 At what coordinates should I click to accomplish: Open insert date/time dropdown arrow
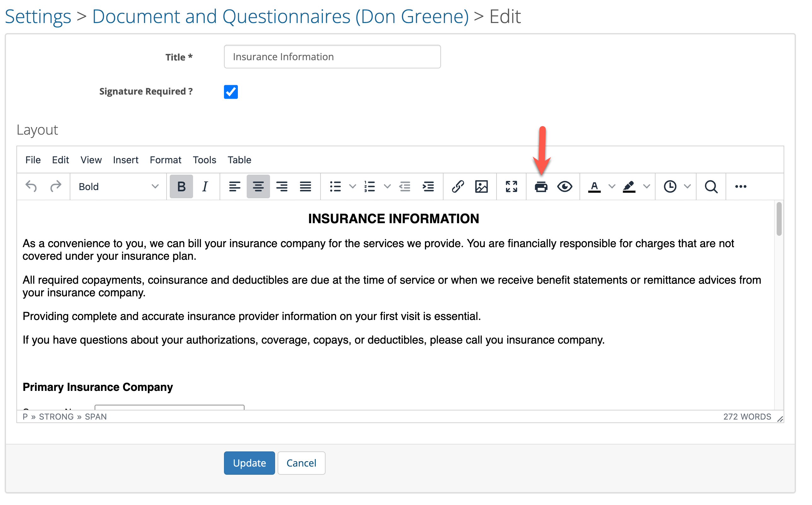(687, 187)
